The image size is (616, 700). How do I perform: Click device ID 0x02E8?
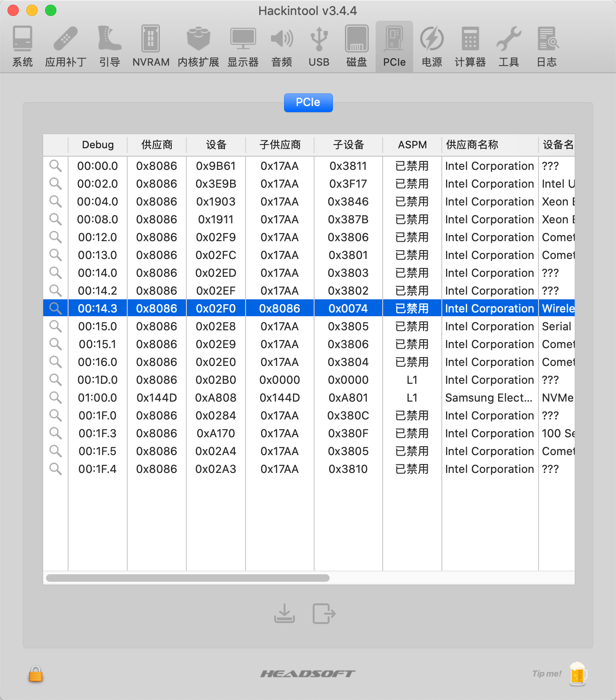point(216,326)
